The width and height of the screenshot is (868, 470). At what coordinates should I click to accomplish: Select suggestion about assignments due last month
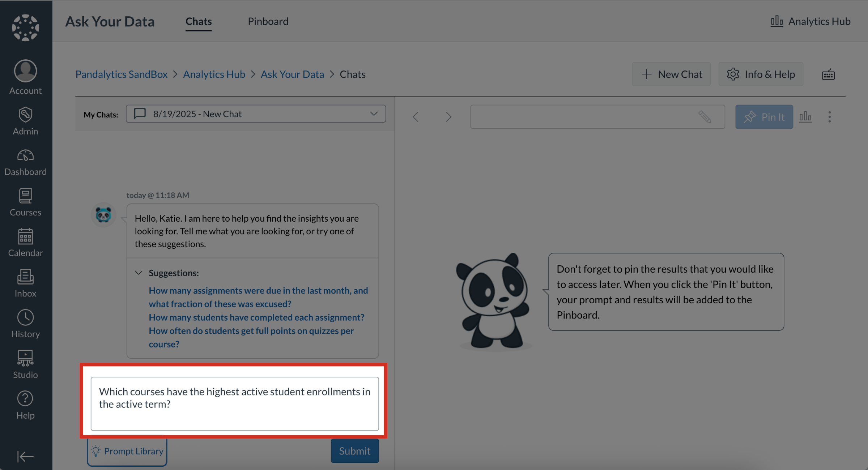coord(258,297)
